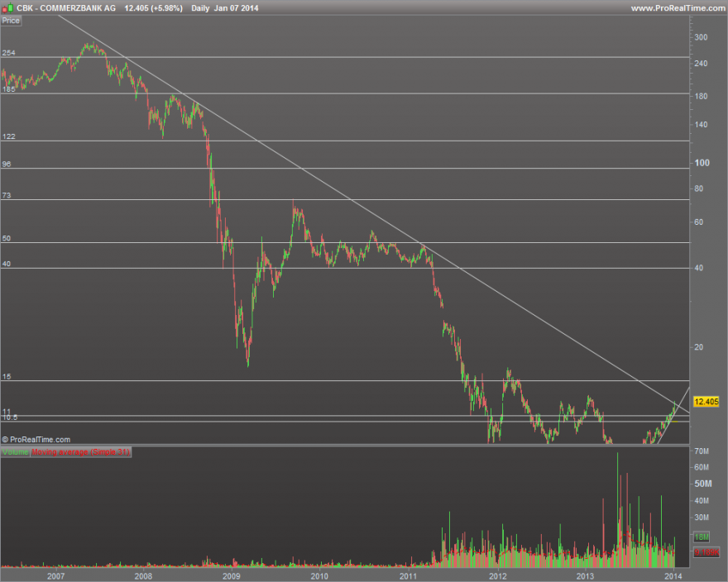This screenshot has width=728, height=582.
Task: Click the 40 horizontal level label on left
Action: (x=7, y=264)
